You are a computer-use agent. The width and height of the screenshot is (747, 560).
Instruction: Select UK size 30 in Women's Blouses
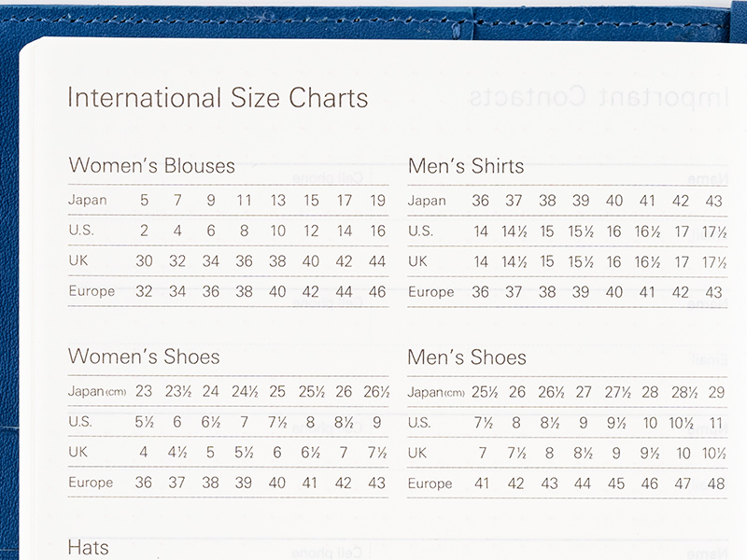pos(144,261)
